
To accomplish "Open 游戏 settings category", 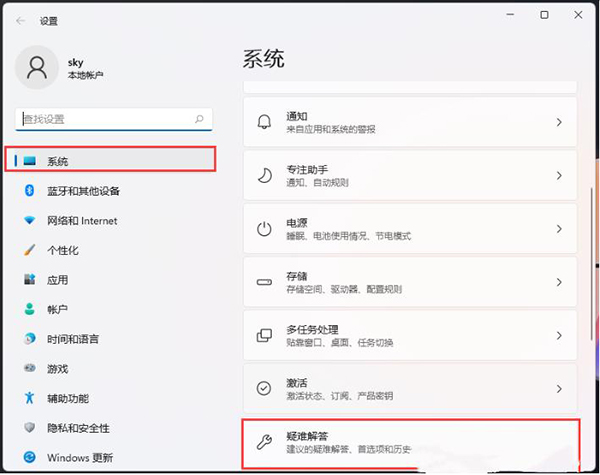I will pos(57,369).
